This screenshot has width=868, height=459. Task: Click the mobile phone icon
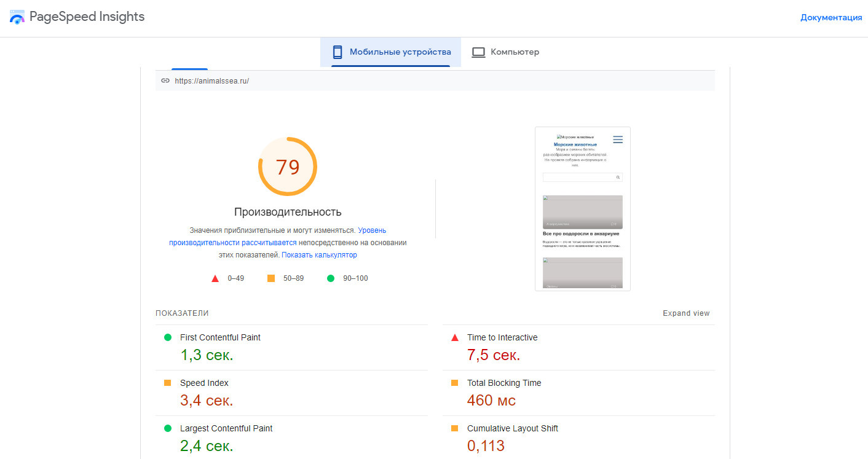337,52
